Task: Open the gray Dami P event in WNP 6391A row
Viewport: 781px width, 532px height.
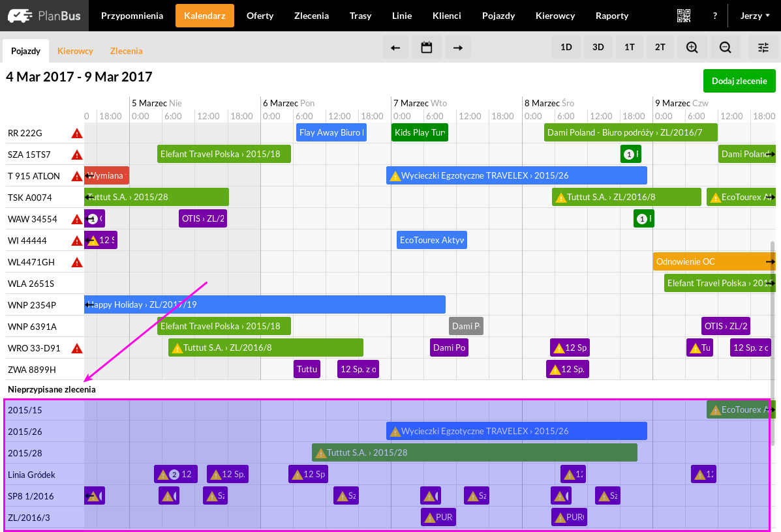Action: coord(466,326)
